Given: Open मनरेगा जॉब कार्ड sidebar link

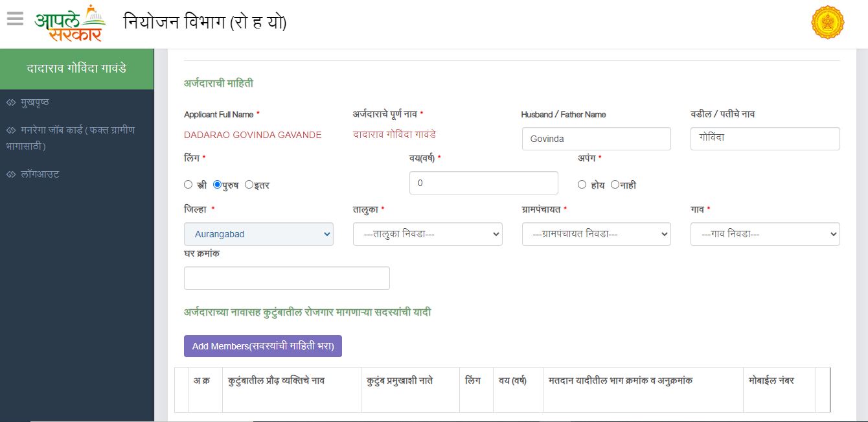Looking at the screenshot, I should click(x=65, y=129).
